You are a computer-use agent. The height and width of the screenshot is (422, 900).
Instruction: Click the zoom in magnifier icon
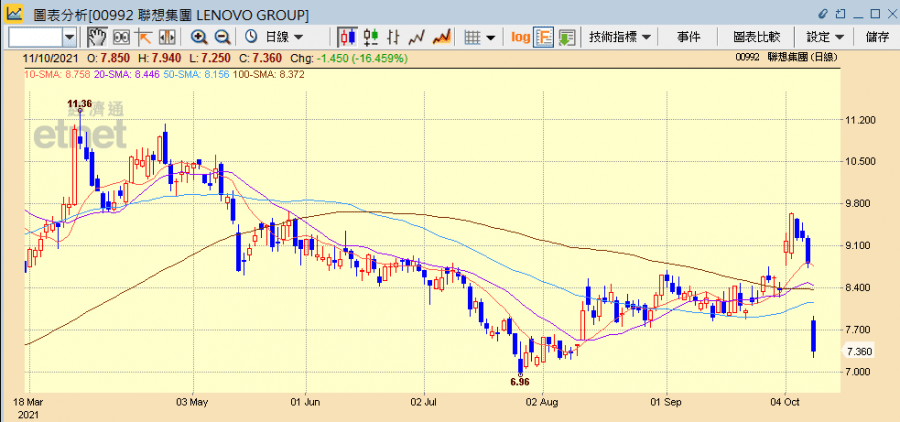pyautogui.click(x=199, y=37)
